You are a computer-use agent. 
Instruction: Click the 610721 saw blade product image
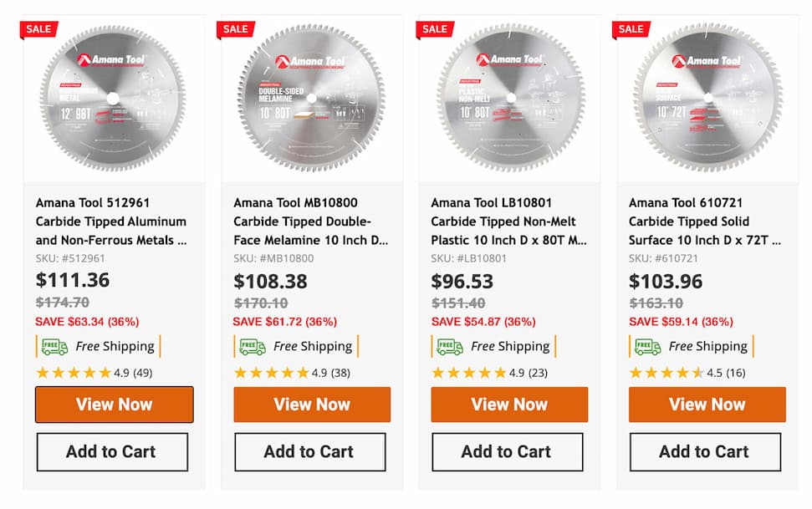[707, 96]
